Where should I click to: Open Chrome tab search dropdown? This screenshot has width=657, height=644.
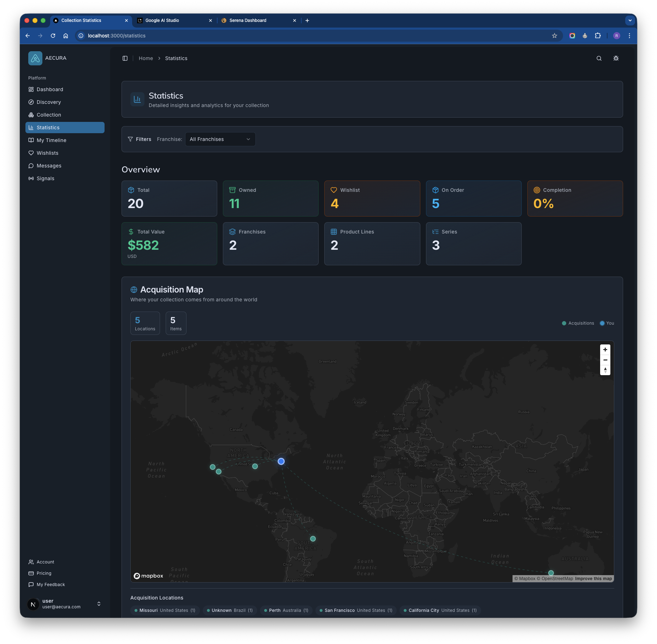(x=630, y=20)
